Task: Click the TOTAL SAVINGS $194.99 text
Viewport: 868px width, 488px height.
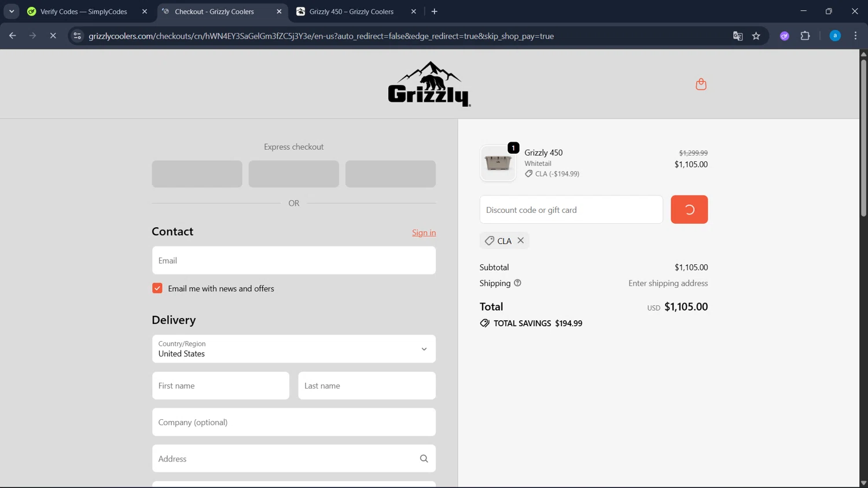Action: [x=538, y=323]
